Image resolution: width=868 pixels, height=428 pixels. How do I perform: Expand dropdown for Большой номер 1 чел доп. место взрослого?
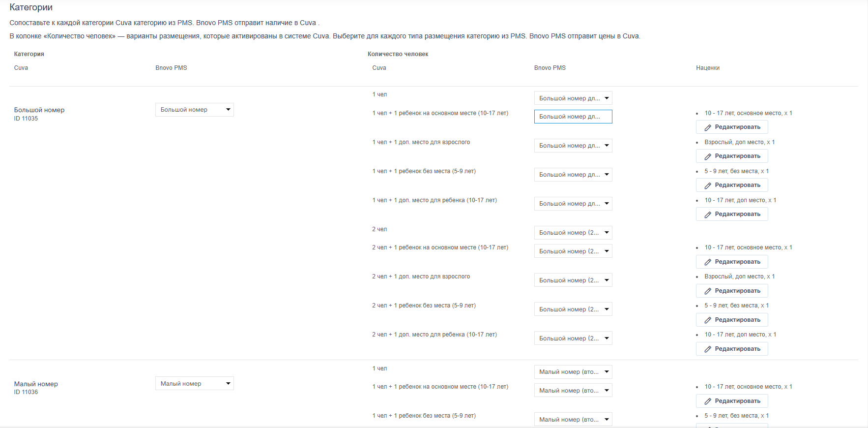point(573,146)
